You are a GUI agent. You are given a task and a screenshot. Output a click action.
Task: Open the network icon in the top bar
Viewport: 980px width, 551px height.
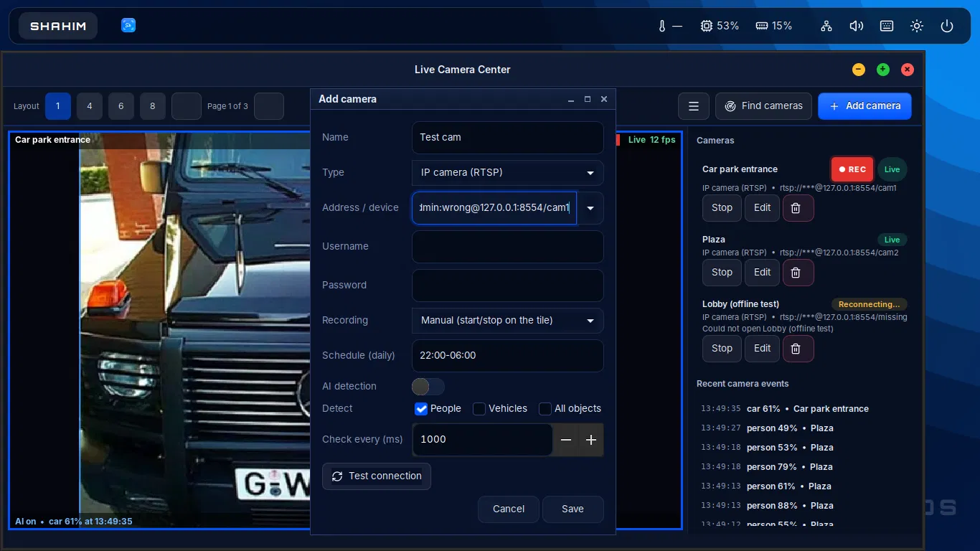pyautogui.click(x=826, y=26)
